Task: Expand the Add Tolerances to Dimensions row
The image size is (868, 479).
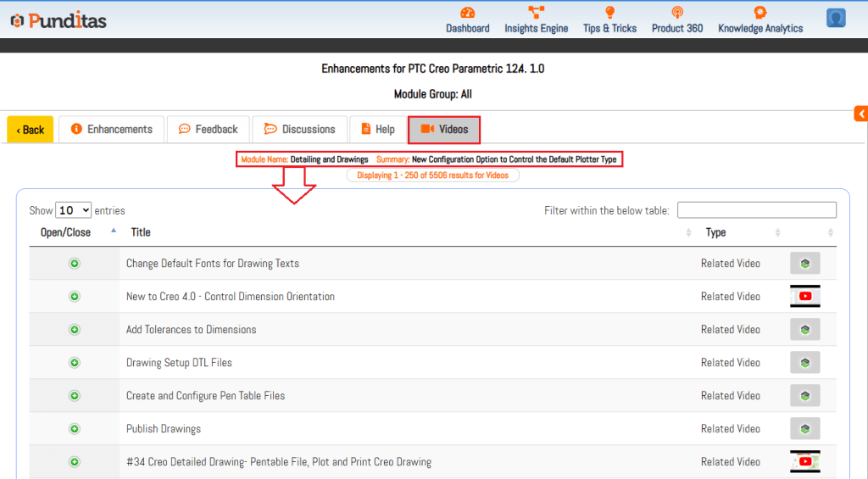Action: 75,330
